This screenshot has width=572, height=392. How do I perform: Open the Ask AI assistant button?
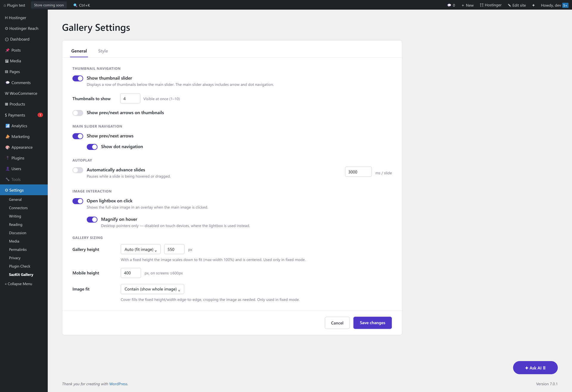tap(535, 368)
